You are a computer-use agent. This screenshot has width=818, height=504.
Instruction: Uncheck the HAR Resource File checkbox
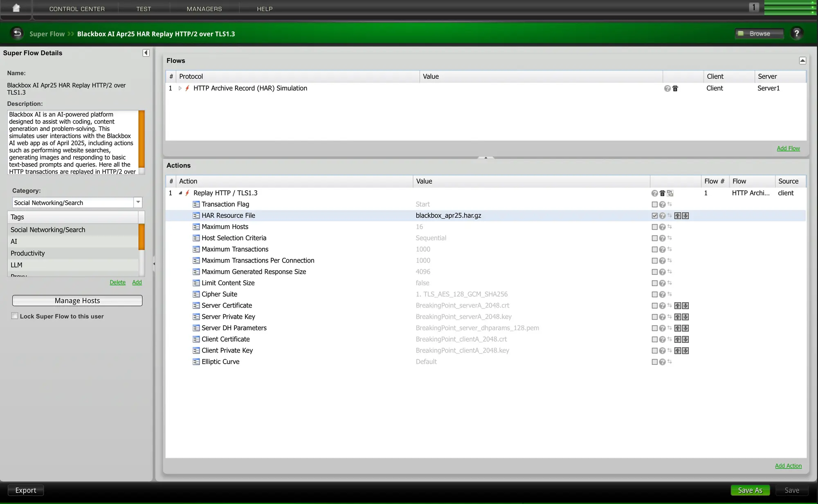pyautogui.click(x=654, y=216)
